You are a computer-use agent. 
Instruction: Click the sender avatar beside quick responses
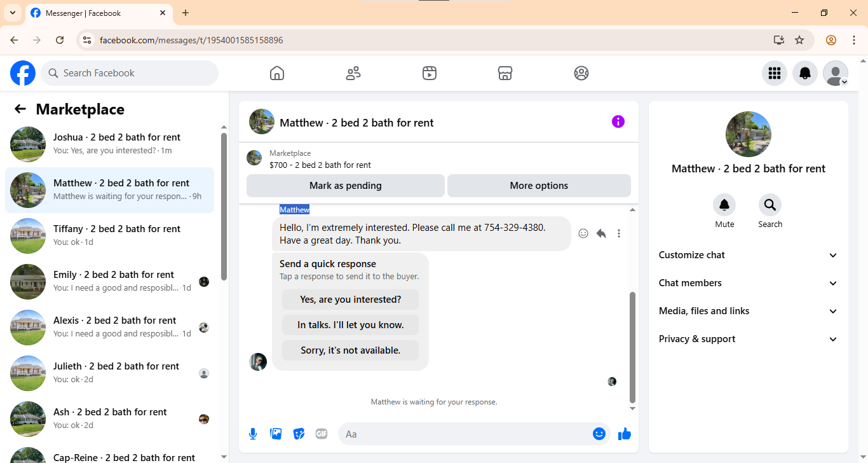(258, 362)
